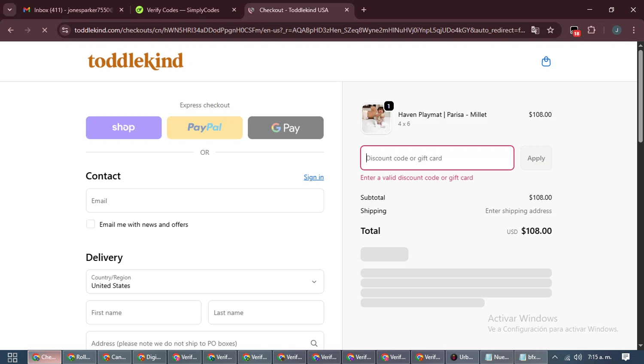644x364 pixels.
Task: Open Chrome three-dot menu
Action: [634, 30]
